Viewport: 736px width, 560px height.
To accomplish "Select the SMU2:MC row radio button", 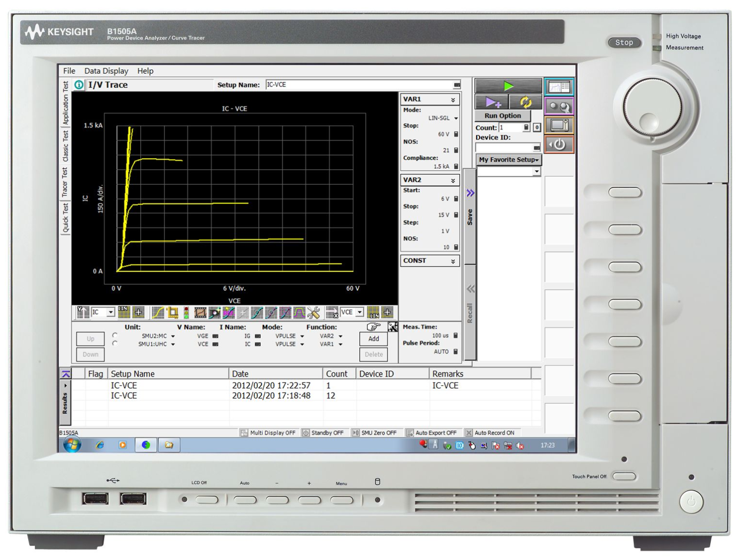I will tap(115, 335).
